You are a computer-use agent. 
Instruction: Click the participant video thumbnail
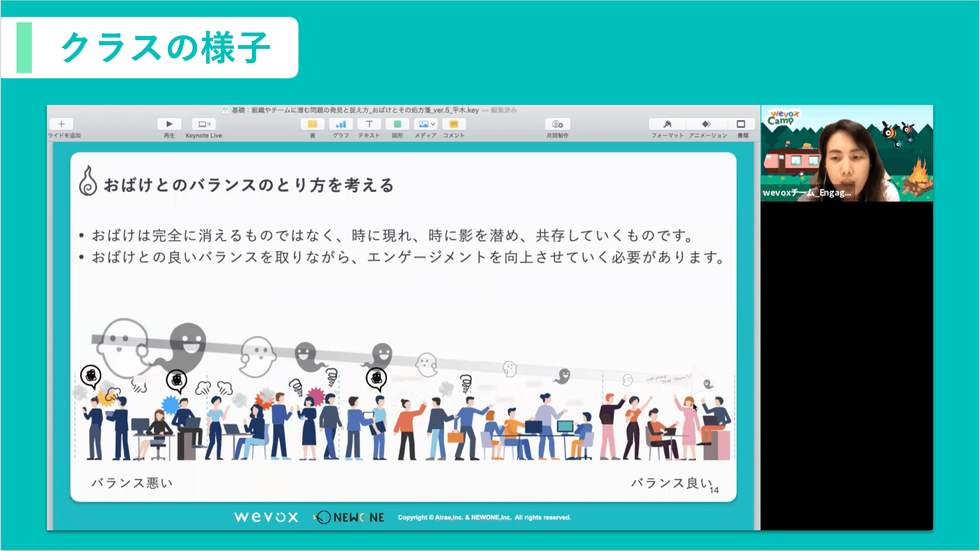click(x=846, y=153)
